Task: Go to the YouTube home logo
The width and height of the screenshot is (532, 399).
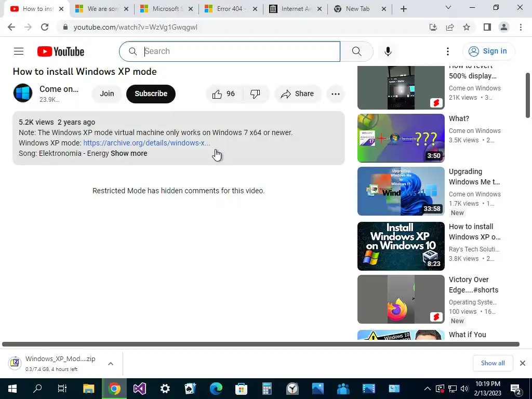Action: [x=61, y=51]
